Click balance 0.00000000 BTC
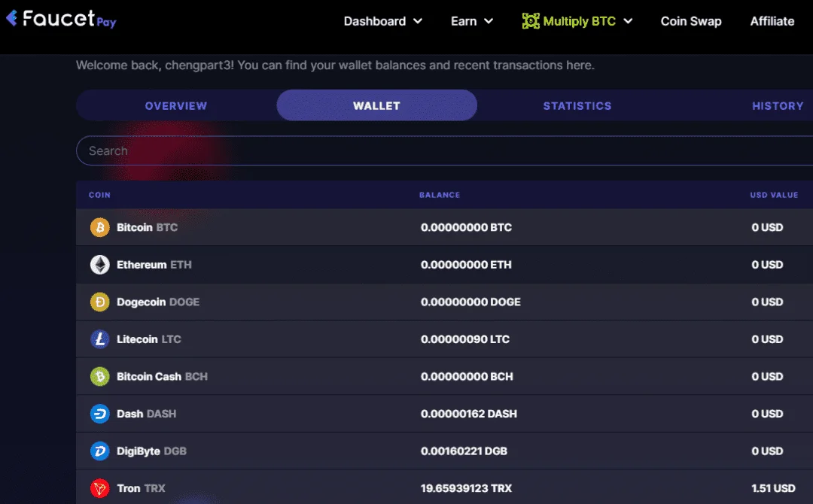The image size is (813, 504). pyautogui.click(x=466, y=227)
